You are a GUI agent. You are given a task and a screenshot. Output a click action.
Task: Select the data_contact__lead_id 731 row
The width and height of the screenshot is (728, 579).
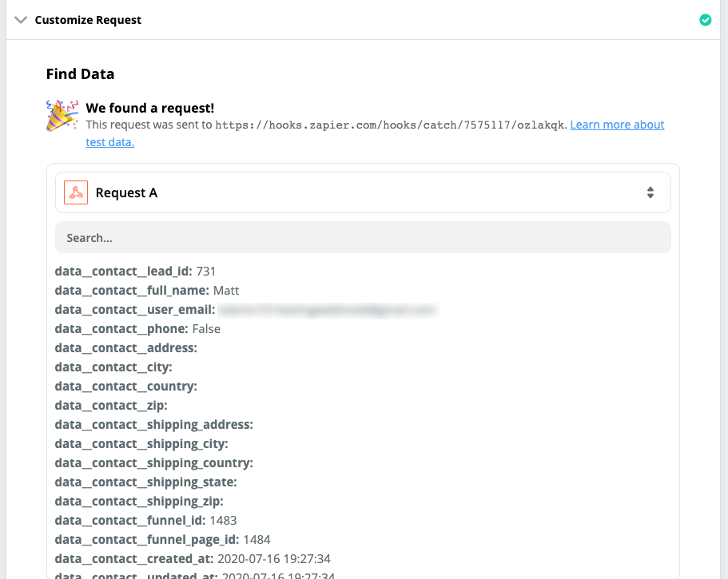pos(136,272)
